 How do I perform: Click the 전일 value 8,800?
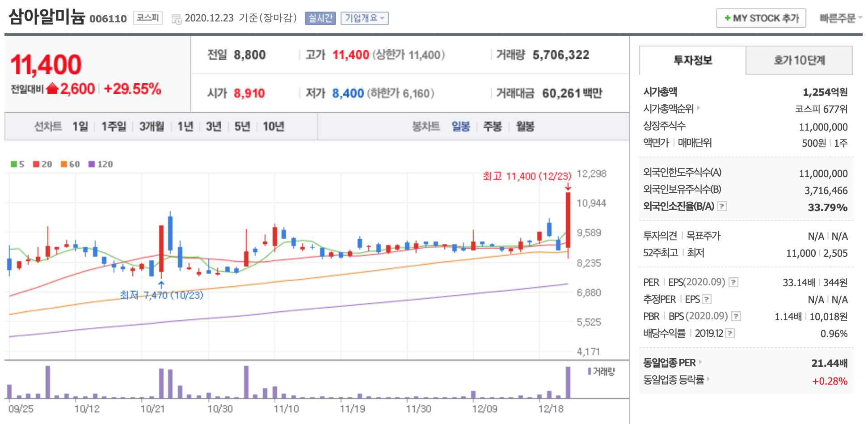click(x=250, y=55)
